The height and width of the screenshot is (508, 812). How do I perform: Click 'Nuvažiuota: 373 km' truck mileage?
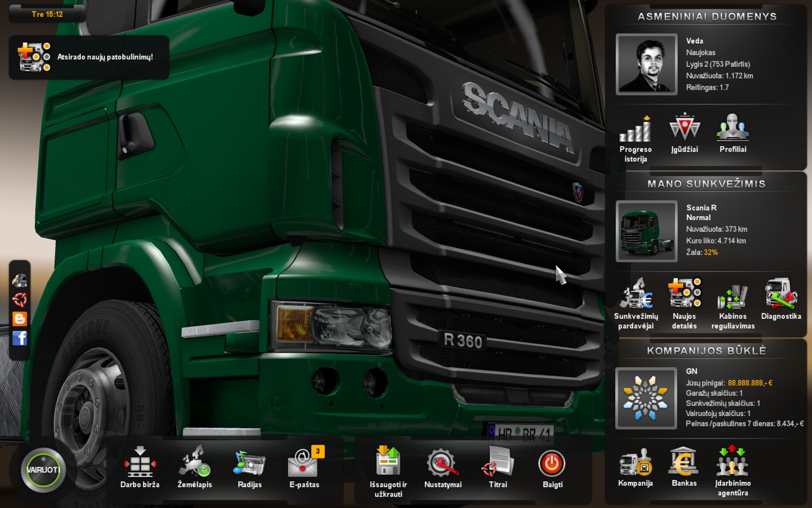pos(716,229)
